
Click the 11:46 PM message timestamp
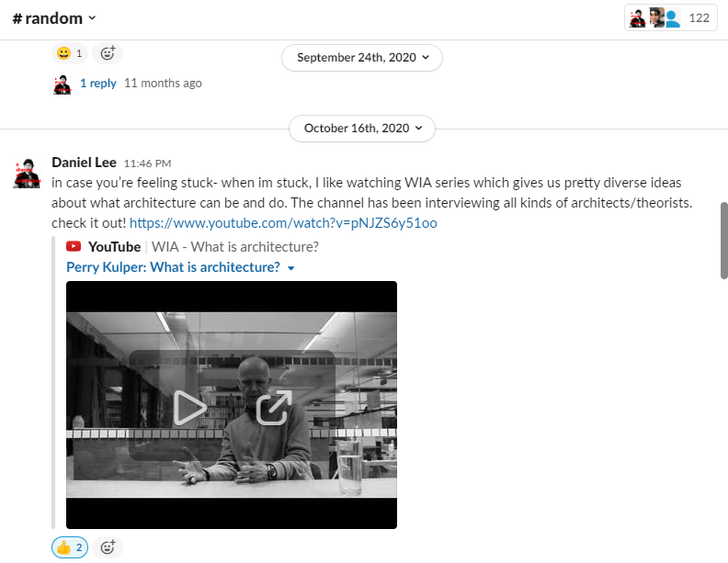tap(147, 163)
